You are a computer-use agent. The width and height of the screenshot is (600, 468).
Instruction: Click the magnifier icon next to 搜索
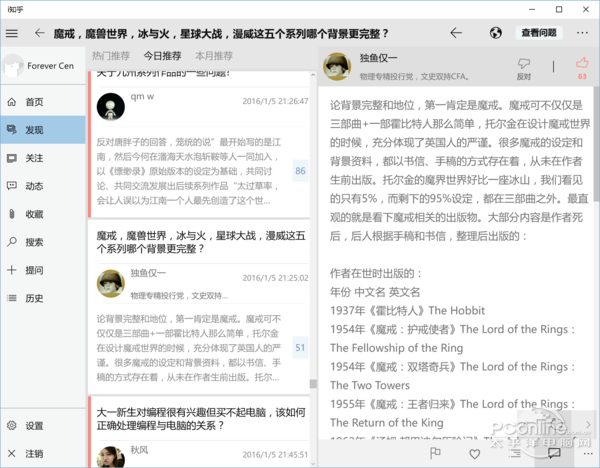pos(12,242)
